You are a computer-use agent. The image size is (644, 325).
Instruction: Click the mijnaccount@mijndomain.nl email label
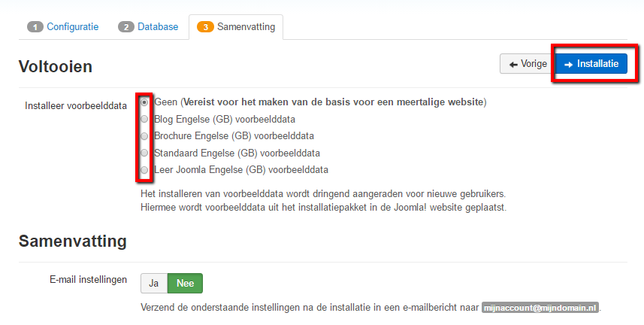(x=540, y=308)
